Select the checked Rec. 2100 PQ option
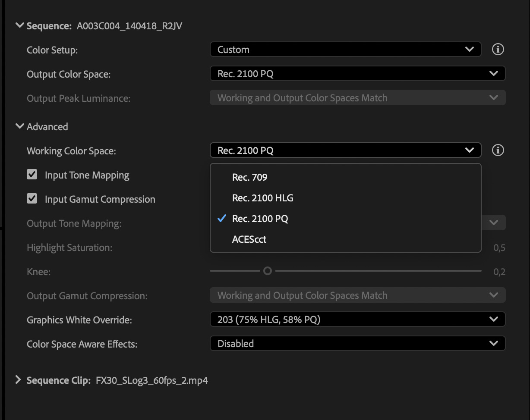 [260, 219]
